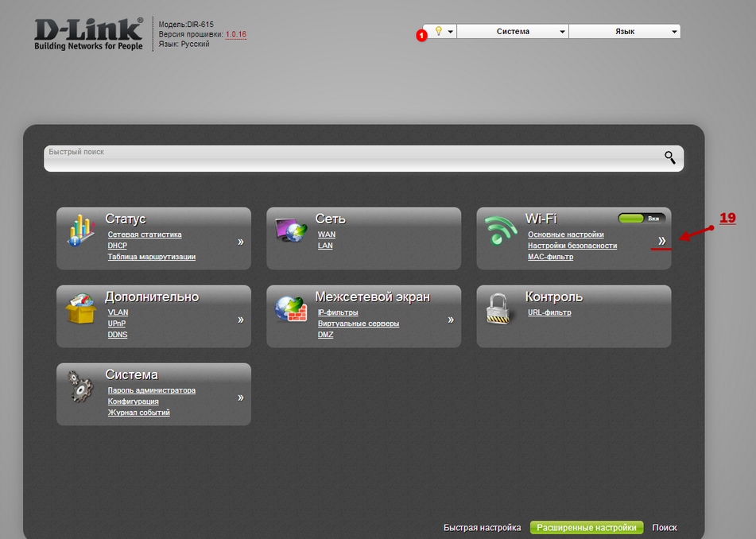756x539 pixels.
Task: Expand more items in Межсетевой экран panel
Action: coord(451,320)
